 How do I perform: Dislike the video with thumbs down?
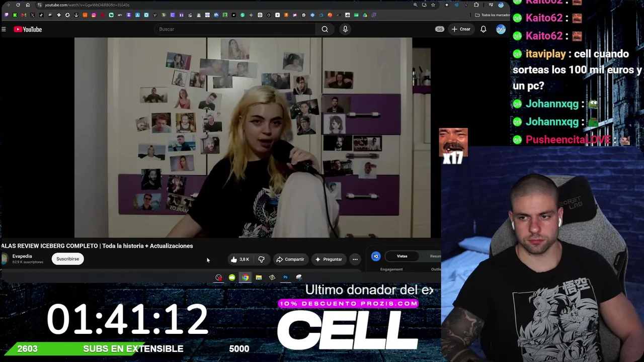261,259
